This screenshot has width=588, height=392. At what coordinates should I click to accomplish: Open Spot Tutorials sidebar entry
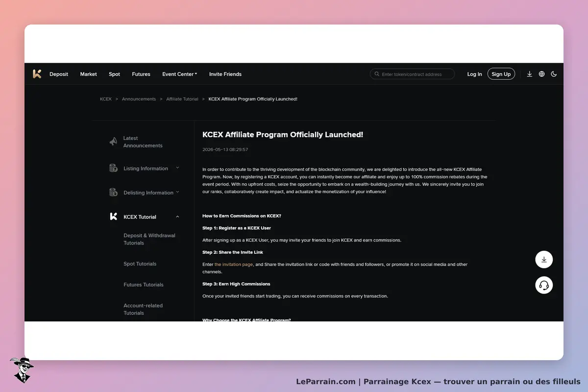[x=140, y=264]
